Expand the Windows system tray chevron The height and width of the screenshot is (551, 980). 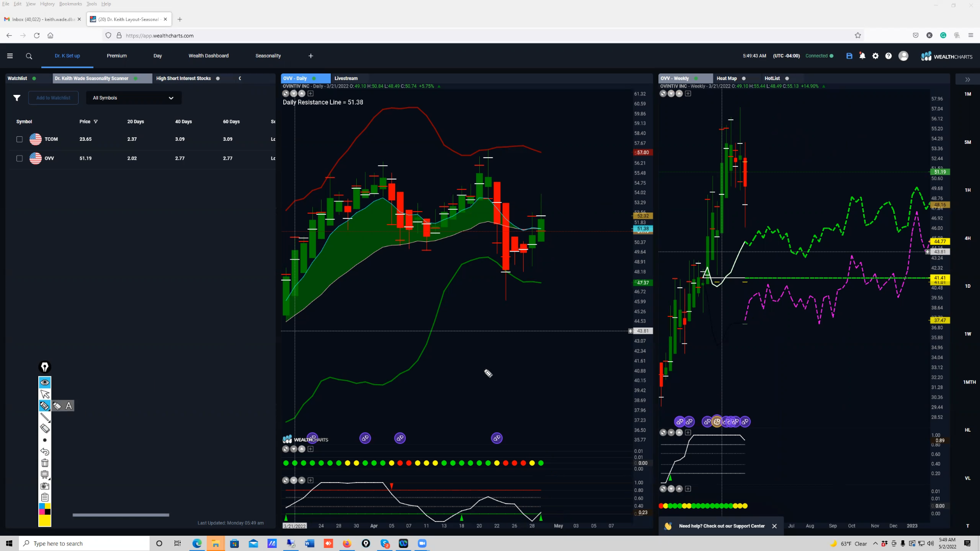coord(875,543)
